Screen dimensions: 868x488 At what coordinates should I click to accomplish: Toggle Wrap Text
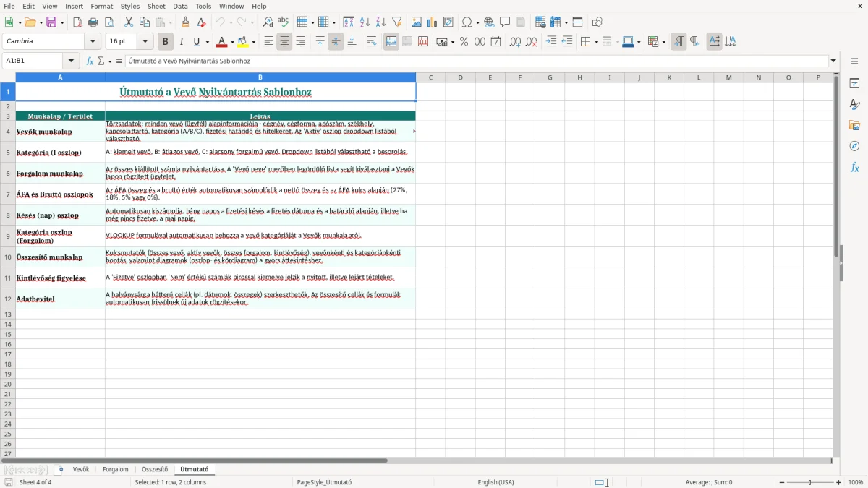point(372,42)
